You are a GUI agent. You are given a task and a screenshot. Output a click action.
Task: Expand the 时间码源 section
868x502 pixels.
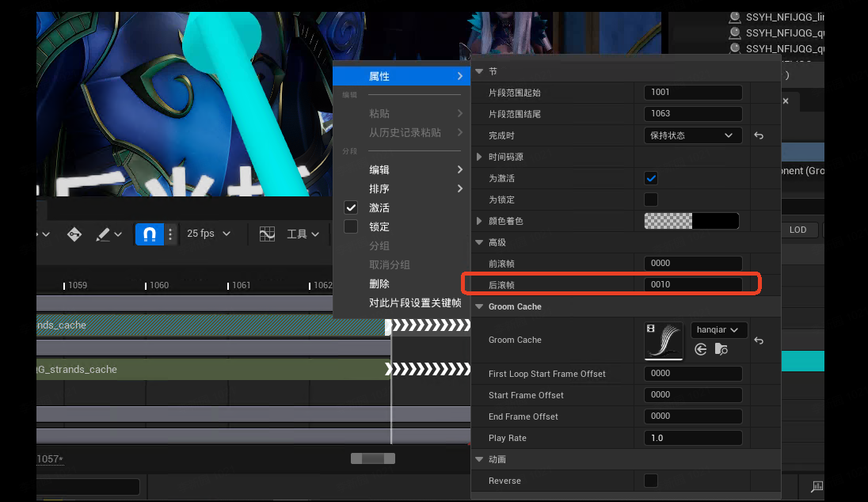tap(479, 157)
